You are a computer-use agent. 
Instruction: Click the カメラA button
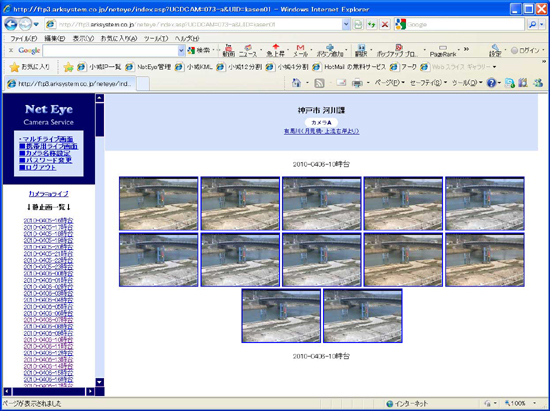pyautogui.click(x=321, y=122)
